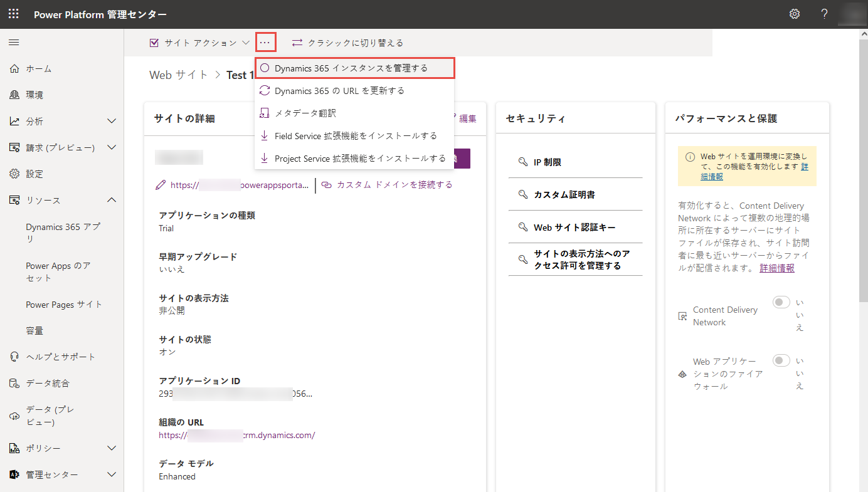The width and height of the screenshot is (868, 492).
Task: Select Dynamics 365 インスタンスを管理する menu item
Action: [354, 68]
